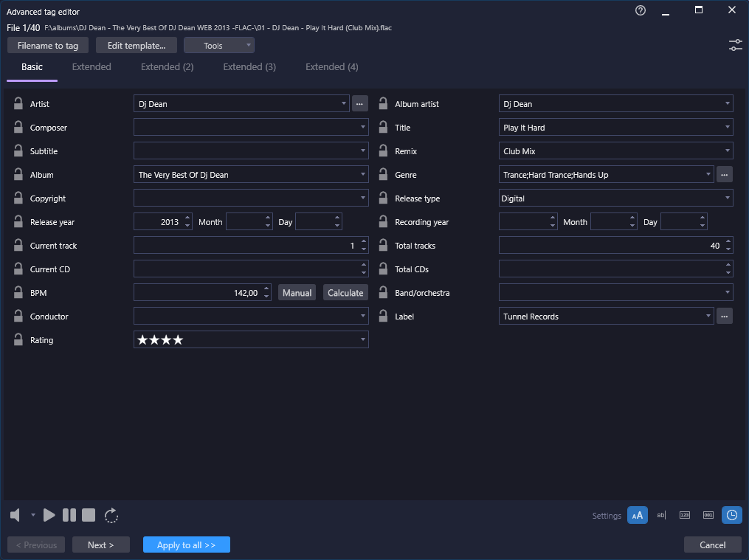Toggle the lock icon beside Release year
The image size is (749, 560).
pyautogui.click(x=18, y=221)
